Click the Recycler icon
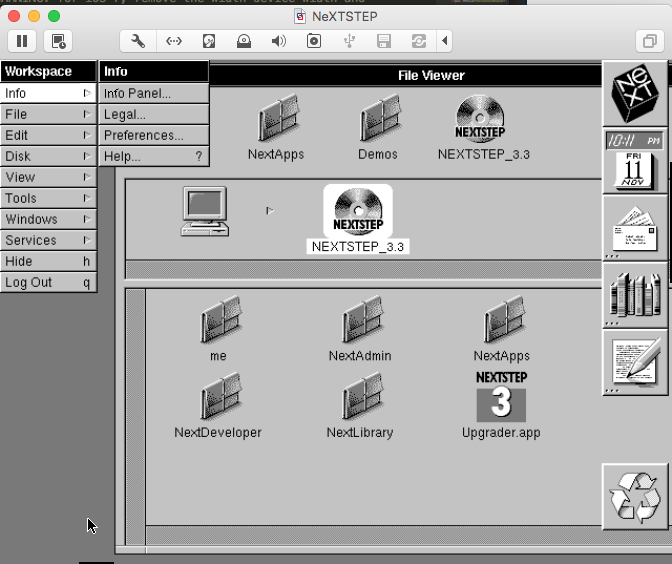This screenshot has width=672, height=564. 635,497
